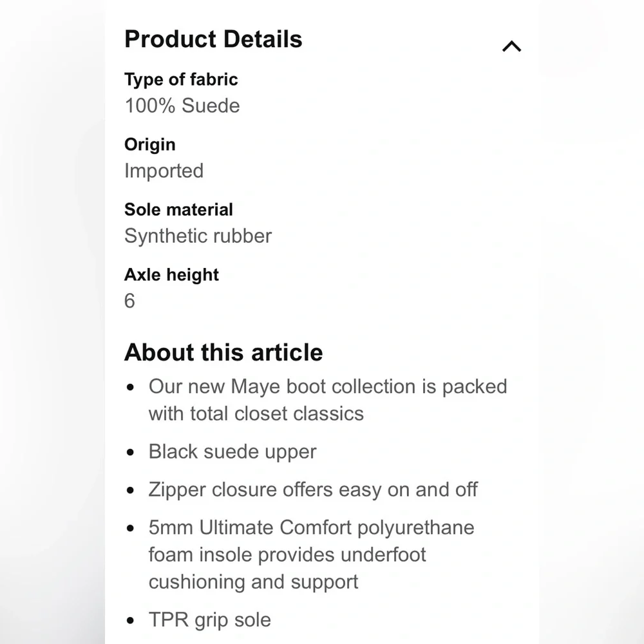Click the Origin label

(150, 145)
